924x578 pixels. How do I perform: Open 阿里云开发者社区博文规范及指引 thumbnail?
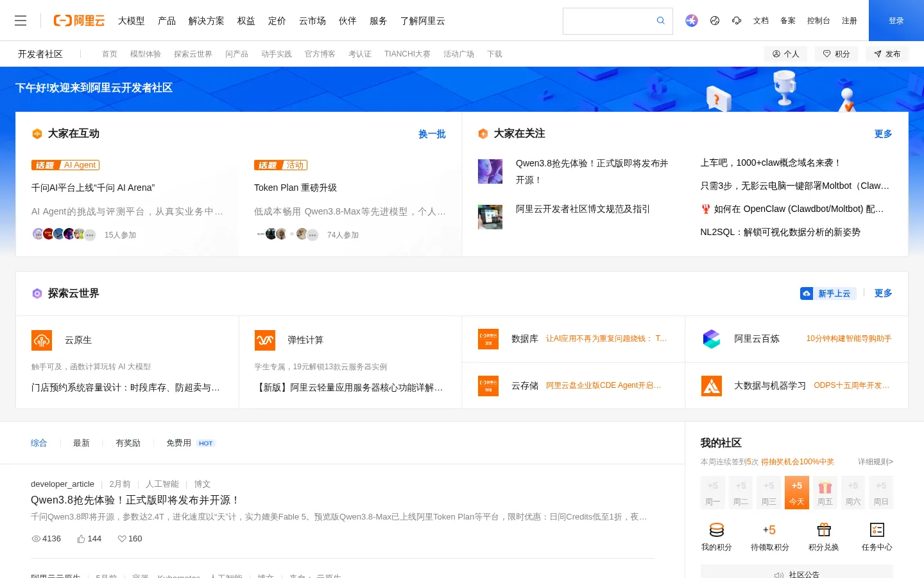(x=490, y=217)
